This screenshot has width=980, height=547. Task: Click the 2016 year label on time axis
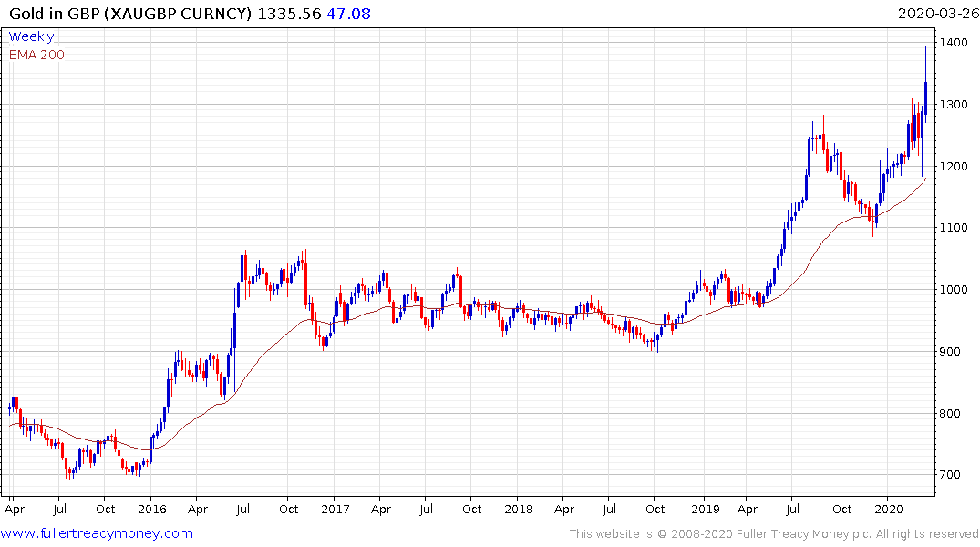[152, 509]
